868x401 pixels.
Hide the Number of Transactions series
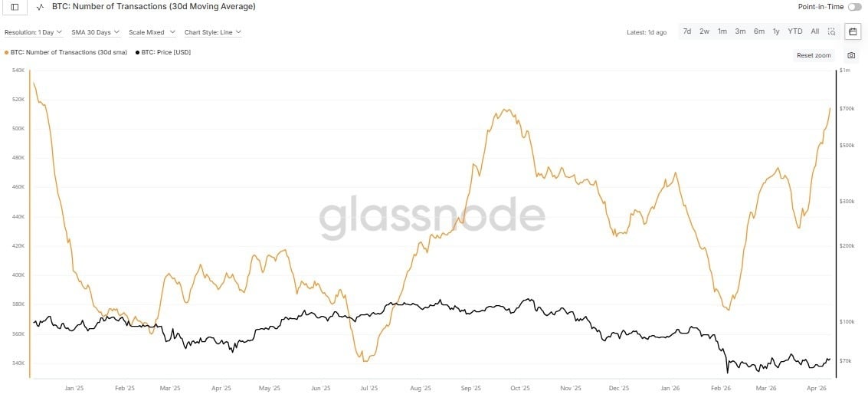tap(66, 52)
